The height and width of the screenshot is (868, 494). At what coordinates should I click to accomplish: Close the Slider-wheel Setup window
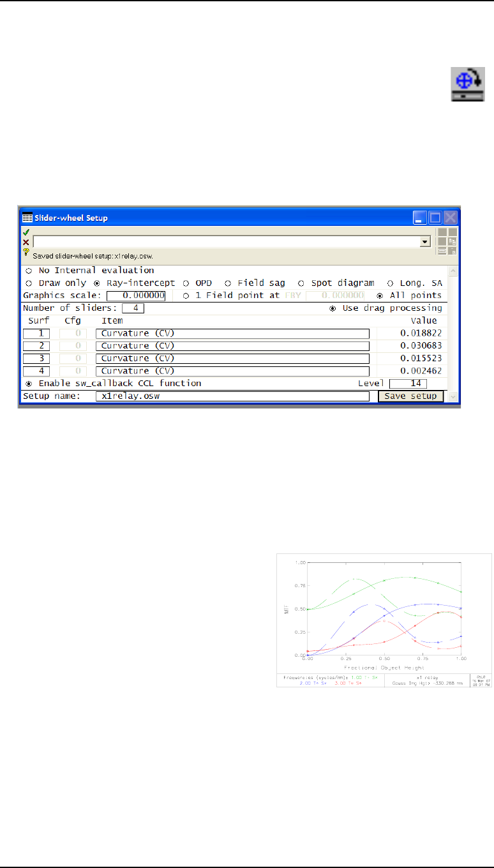(451, 218)
